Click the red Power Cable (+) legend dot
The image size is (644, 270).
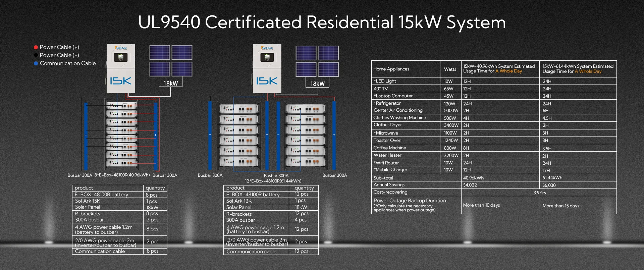point(36,47)
